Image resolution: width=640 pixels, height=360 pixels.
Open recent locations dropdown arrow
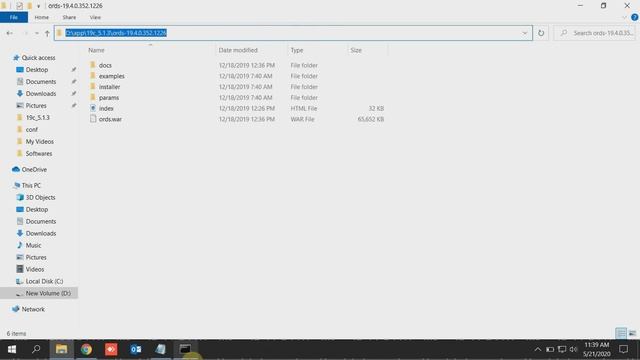(x=37, y=33)
